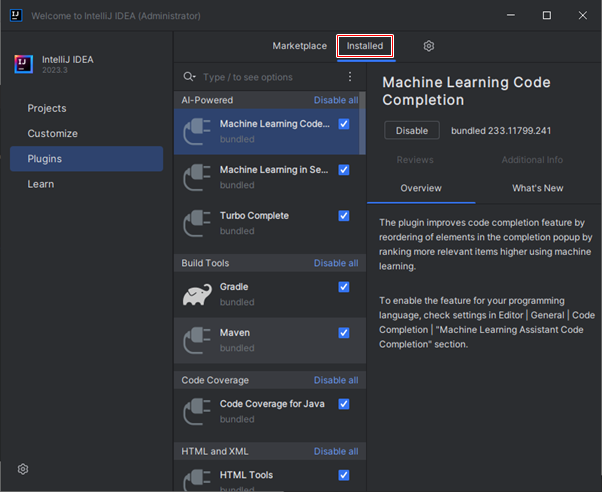Uncheck Machine Learning Code Completion checkbox
This screenshot has width=602, height=492.
click(x=344, y=124)
